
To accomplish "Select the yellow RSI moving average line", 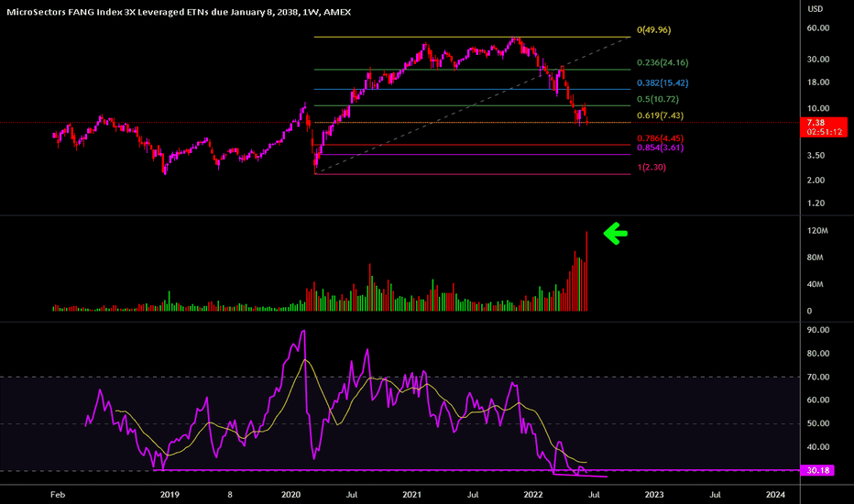I will point(351,406).
